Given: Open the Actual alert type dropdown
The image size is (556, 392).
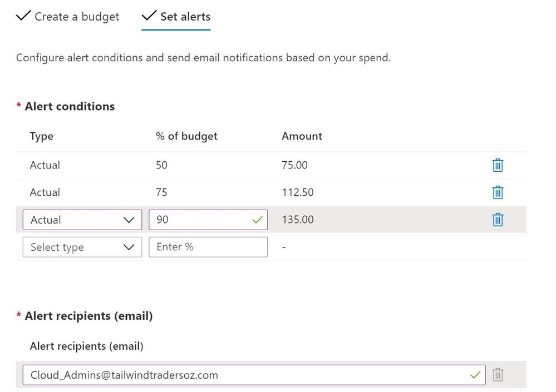Looking at the screenshot, I should (82, 220).
